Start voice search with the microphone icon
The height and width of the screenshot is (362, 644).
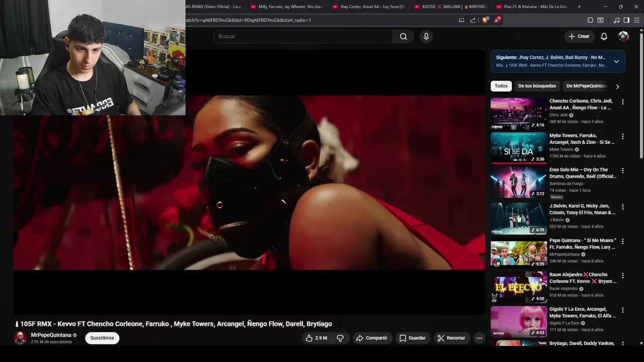coord(426,36)
